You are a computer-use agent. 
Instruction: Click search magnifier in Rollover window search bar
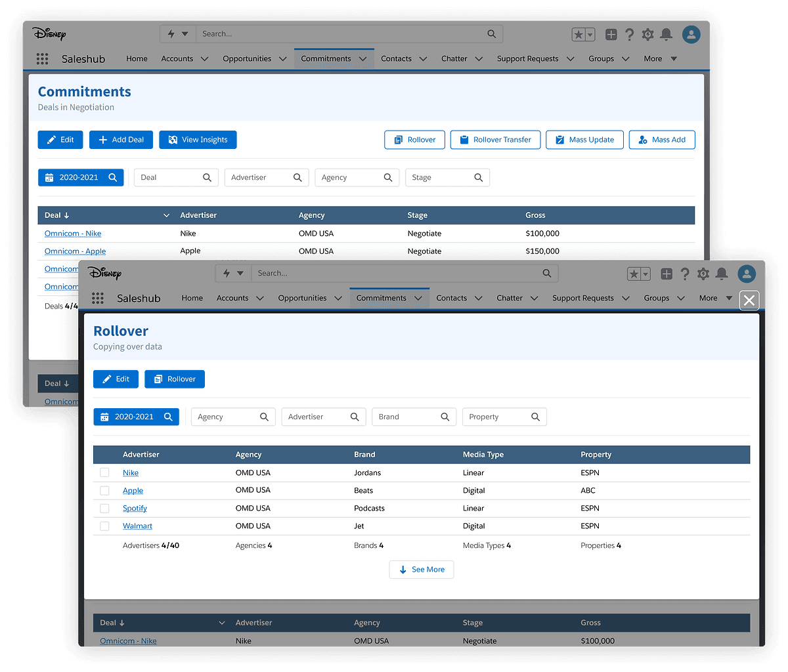[x=547, y=273]
